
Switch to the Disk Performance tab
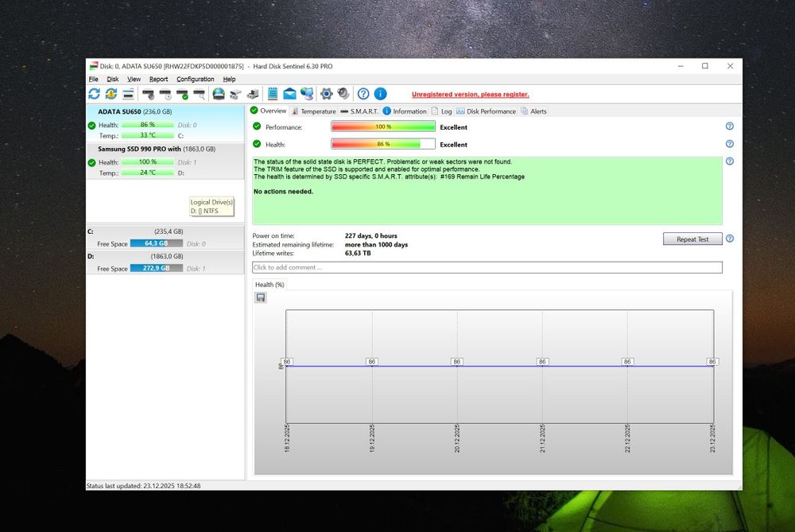click(x=486, y=111)
